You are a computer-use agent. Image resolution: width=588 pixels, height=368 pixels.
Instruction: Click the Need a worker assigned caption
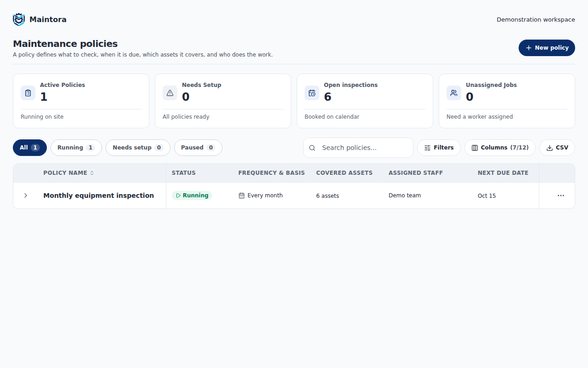tap(480, 117)
